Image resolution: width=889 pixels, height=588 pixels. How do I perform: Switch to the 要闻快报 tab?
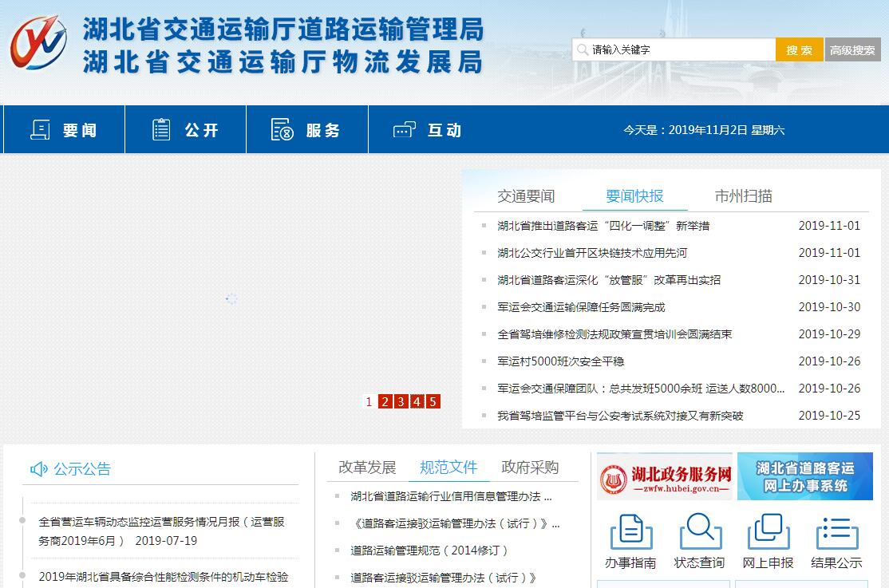(x=634, y=196)
